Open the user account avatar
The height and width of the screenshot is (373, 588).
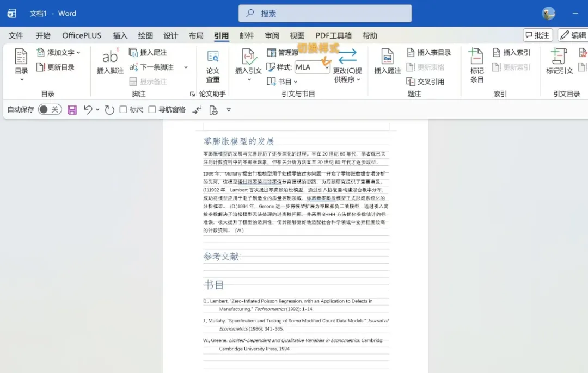coord(548,14)
